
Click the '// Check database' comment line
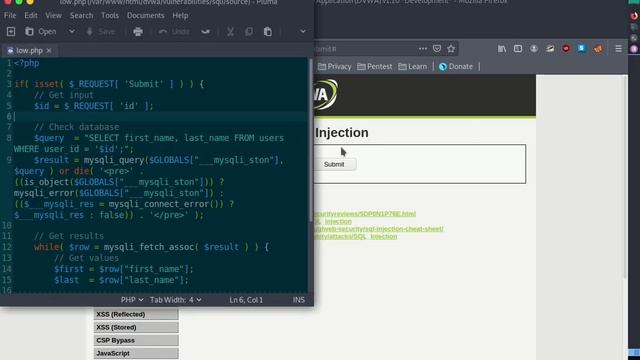pos(77,127)
